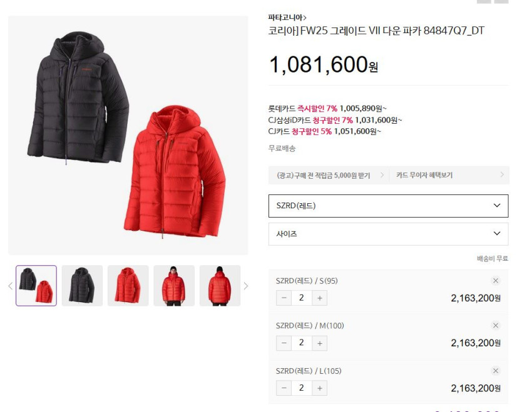Delete the SZRD(레드) / L(105) item
Image resolution: width=532 pixels, height=412 pixels.
(495, 371)
